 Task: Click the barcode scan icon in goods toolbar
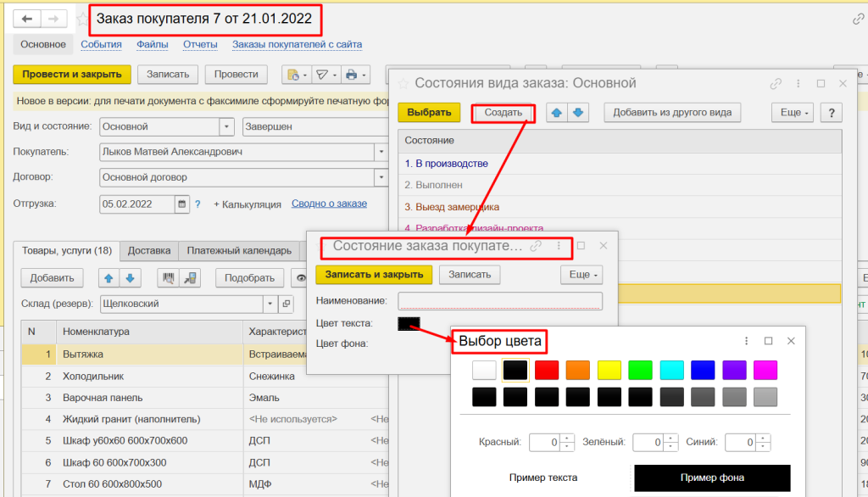click(x=169, y=277)
